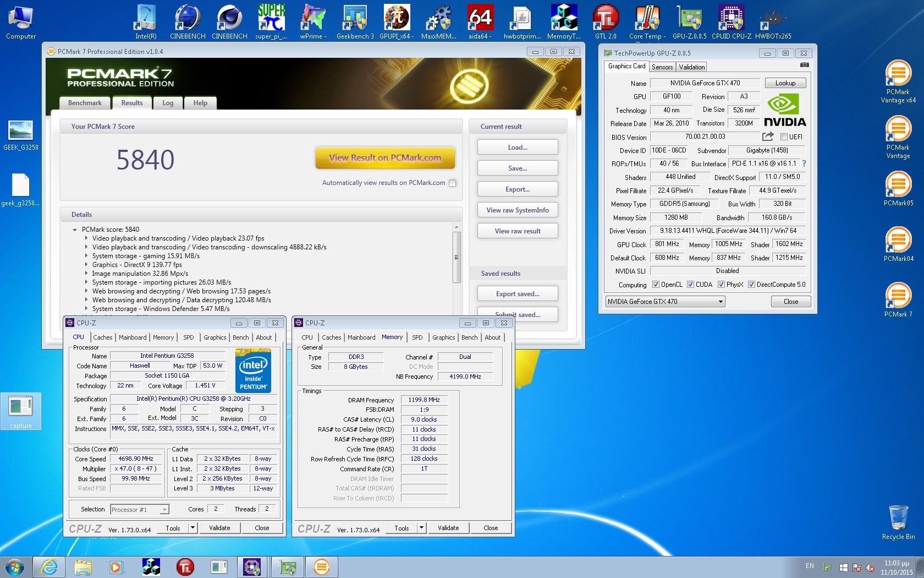Open the PCMark04 desktop shortcut
This screenshot has height=578, width=924.
point(898,244)
